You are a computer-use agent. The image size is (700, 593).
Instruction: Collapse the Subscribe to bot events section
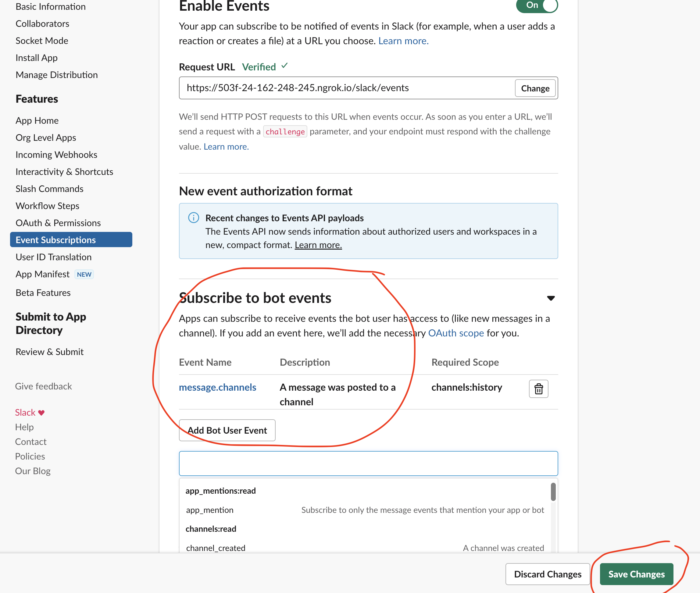click(x=551, y=298)
